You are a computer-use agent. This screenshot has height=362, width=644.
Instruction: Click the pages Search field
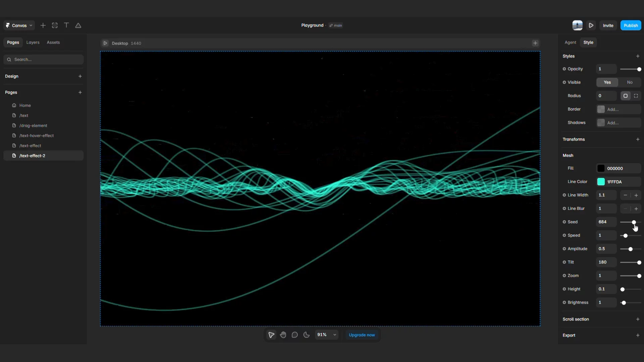(44, 60)
